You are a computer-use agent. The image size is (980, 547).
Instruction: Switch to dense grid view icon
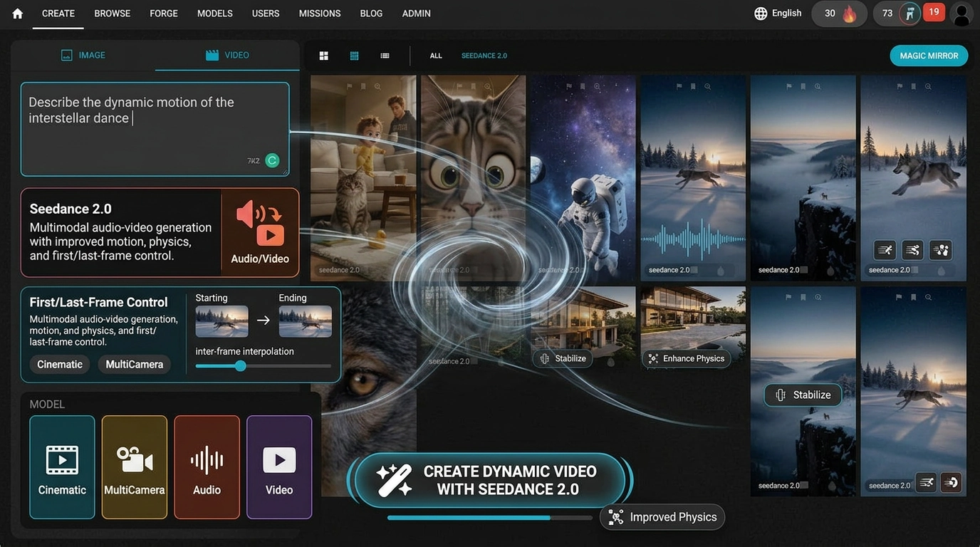pos(354,56)
